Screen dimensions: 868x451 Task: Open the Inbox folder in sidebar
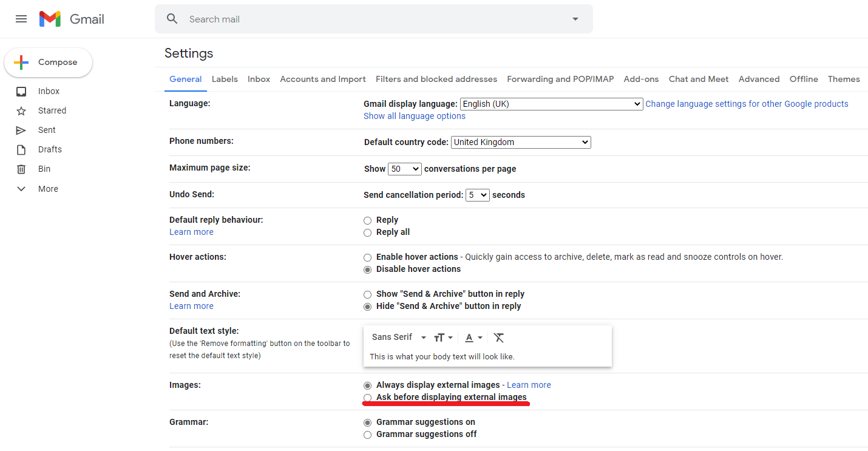[49, 91]
